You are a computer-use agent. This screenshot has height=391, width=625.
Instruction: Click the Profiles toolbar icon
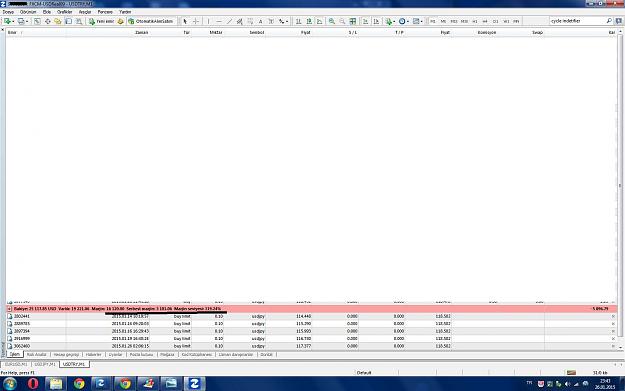21,21
